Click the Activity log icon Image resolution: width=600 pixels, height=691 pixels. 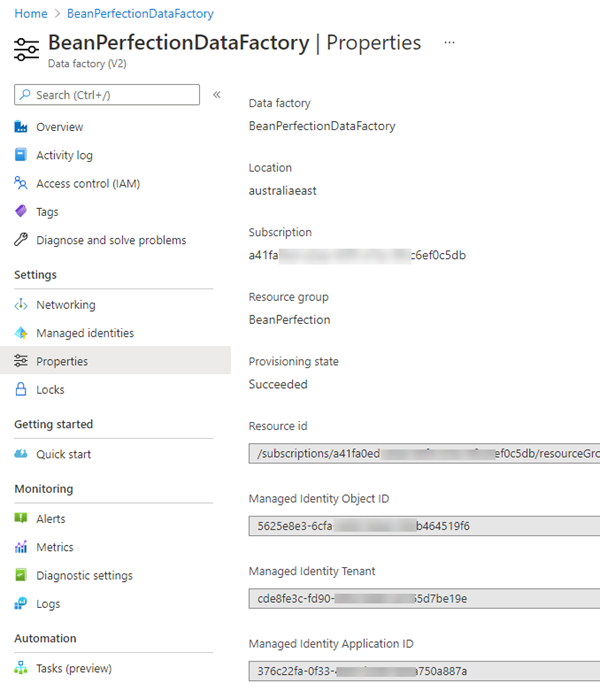[21, 155]
